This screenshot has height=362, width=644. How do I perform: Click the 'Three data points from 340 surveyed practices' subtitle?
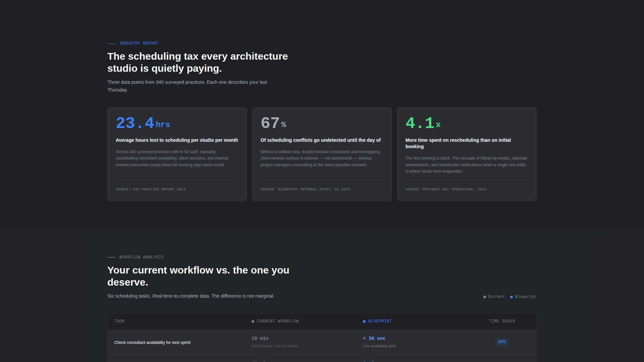click(187, 86)
